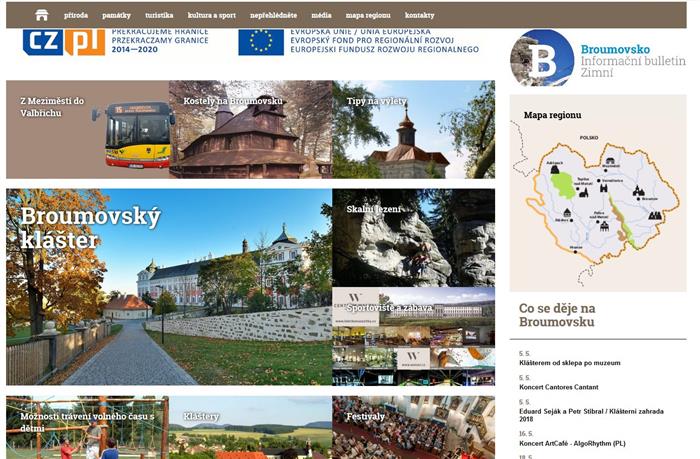The width and height of the screenshot is (700, 459).
Task: Open the památky menu item
Action: [117, 15]
